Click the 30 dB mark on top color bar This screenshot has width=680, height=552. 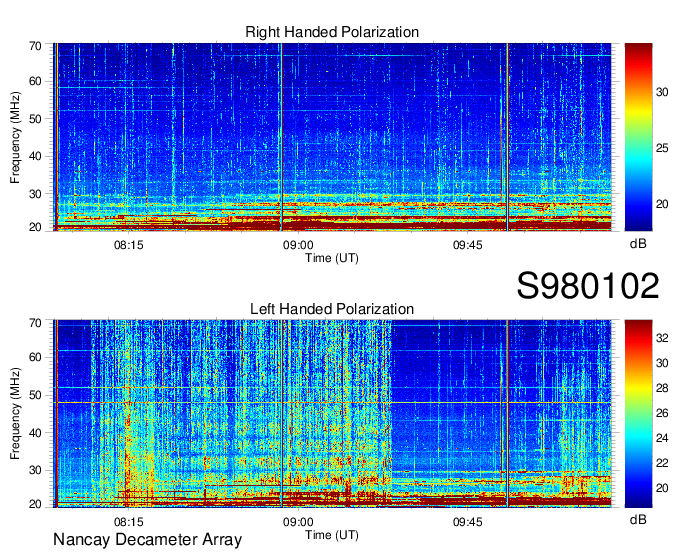pos(662,92)
